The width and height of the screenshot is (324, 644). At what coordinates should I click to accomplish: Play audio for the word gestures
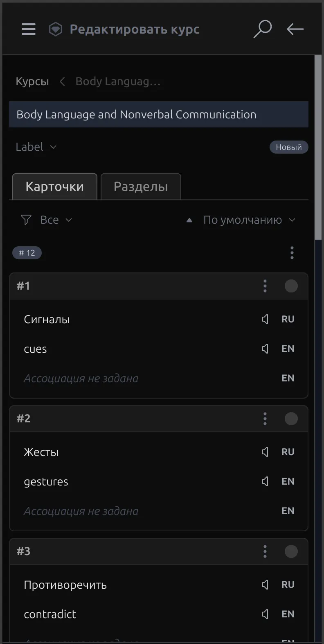click(265, 481)
